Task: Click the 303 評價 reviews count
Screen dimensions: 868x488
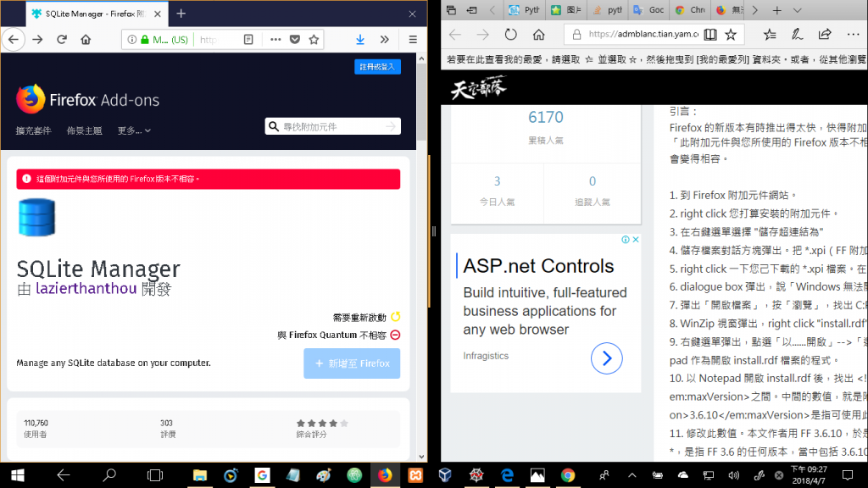Action: pyautogui.click(x=168, y=429)
